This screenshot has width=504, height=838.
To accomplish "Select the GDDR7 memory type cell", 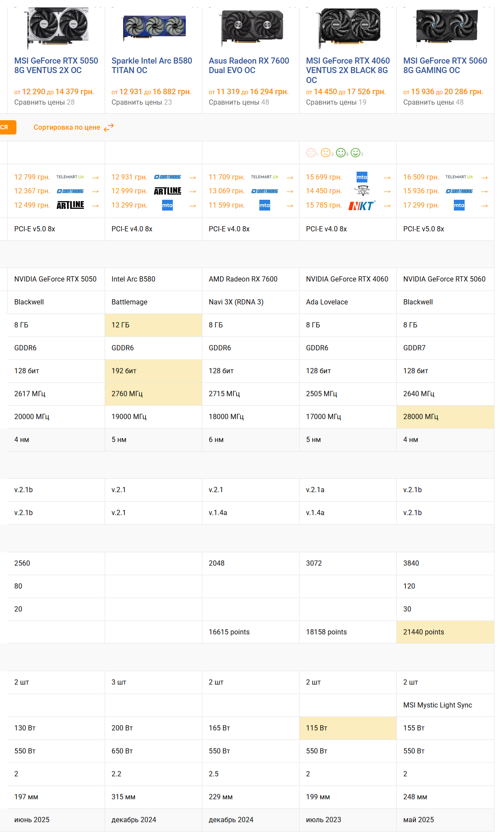I will click(445, 348).
